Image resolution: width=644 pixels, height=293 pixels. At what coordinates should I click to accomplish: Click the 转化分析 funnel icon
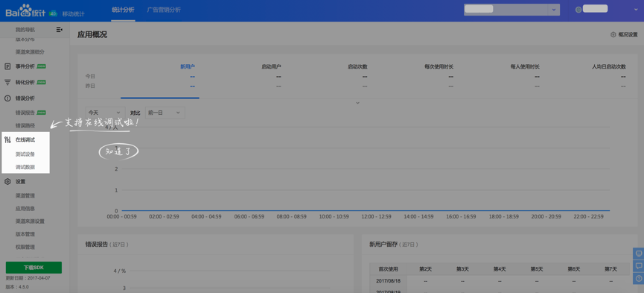(7, 82)
